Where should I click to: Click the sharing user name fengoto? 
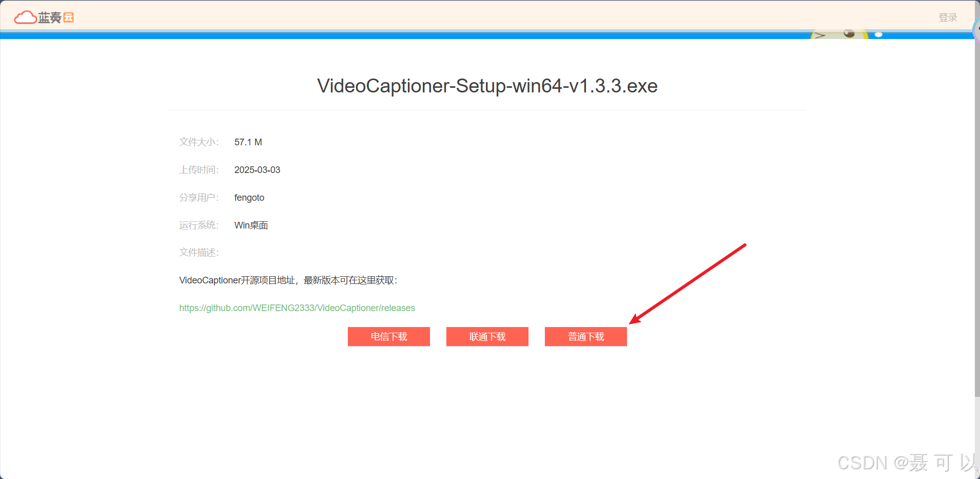click(x=249, y=198)
